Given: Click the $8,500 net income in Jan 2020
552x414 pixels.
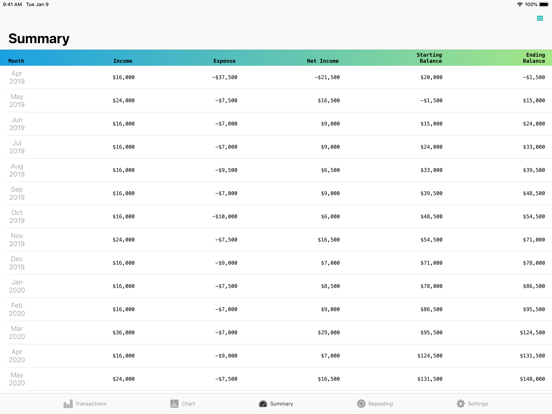Looking at the screenshot, I should [330, 286].
